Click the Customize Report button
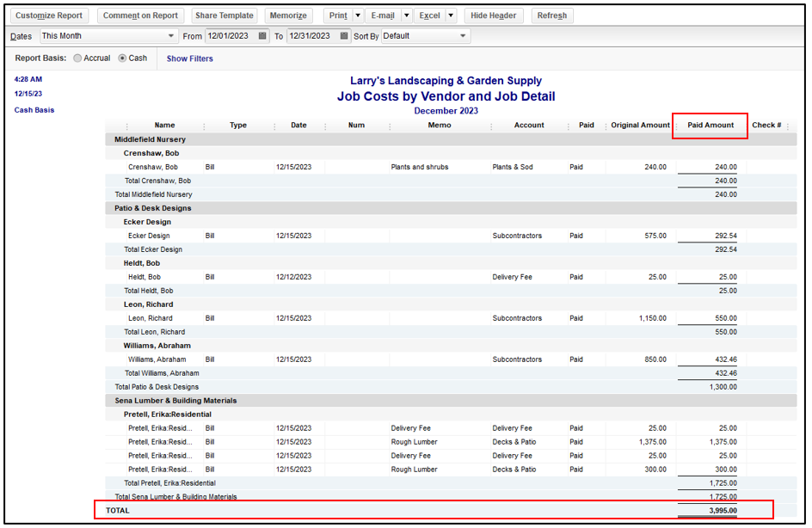 (49, 15)
